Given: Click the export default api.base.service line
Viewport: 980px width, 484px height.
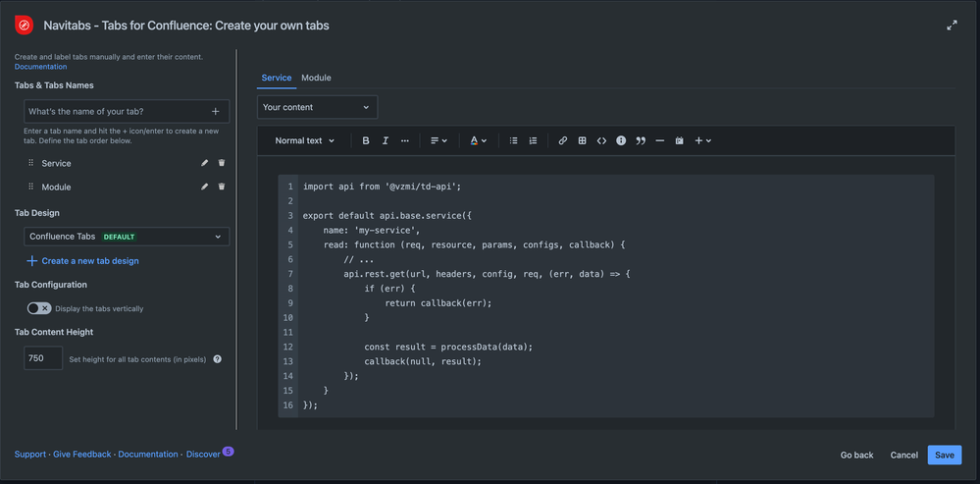Looking at the screenshot, I should [387, 216].
